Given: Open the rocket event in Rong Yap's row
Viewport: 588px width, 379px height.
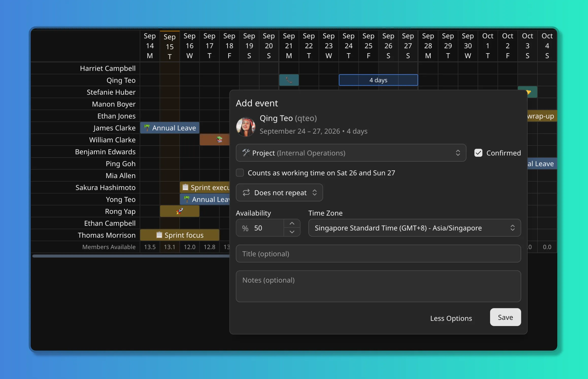Looking at the screenshot, I should click(180, 211).
